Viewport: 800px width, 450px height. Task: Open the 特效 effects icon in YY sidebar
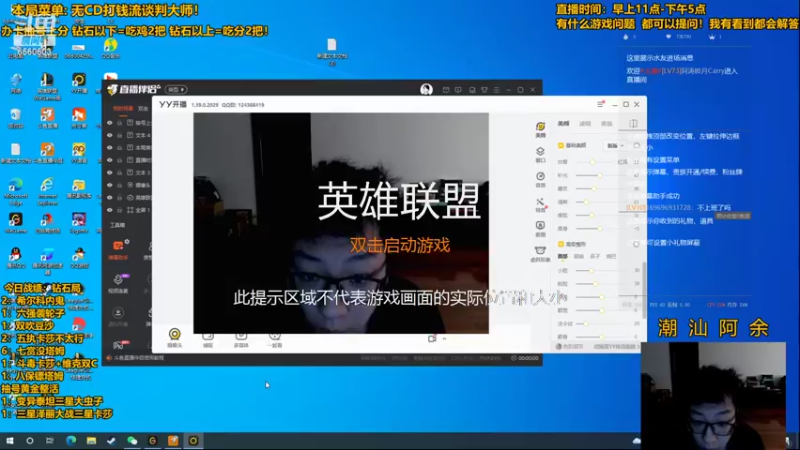tap(540, 204)
